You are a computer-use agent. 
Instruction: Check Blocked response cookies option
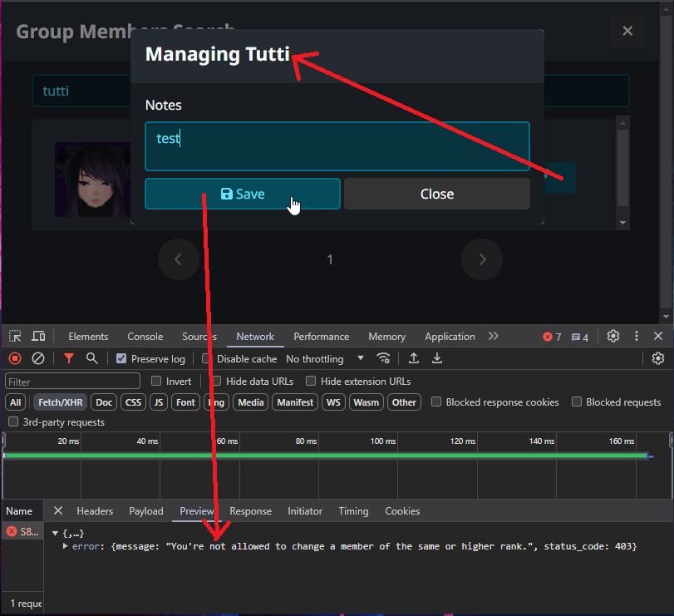click(437, 402)
